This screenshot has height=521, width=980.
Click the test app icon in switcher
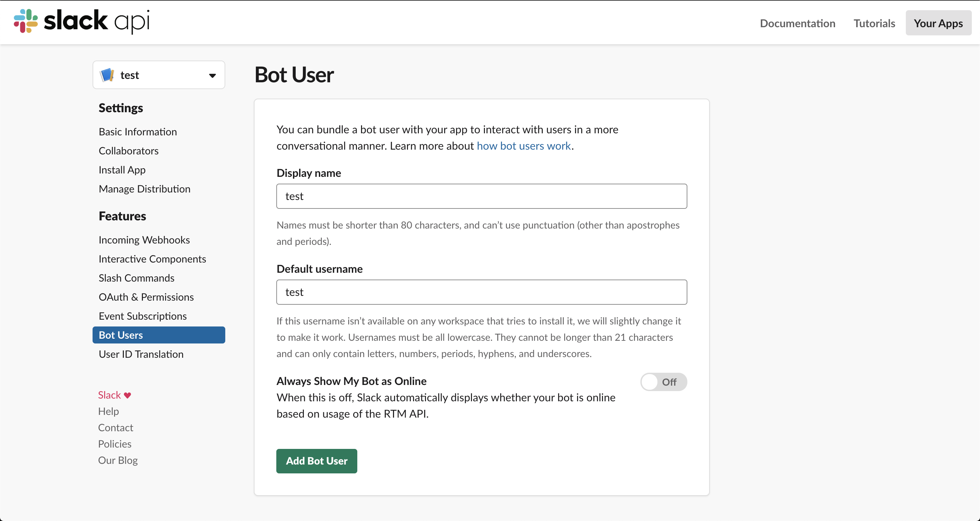(x=107, y=75)
